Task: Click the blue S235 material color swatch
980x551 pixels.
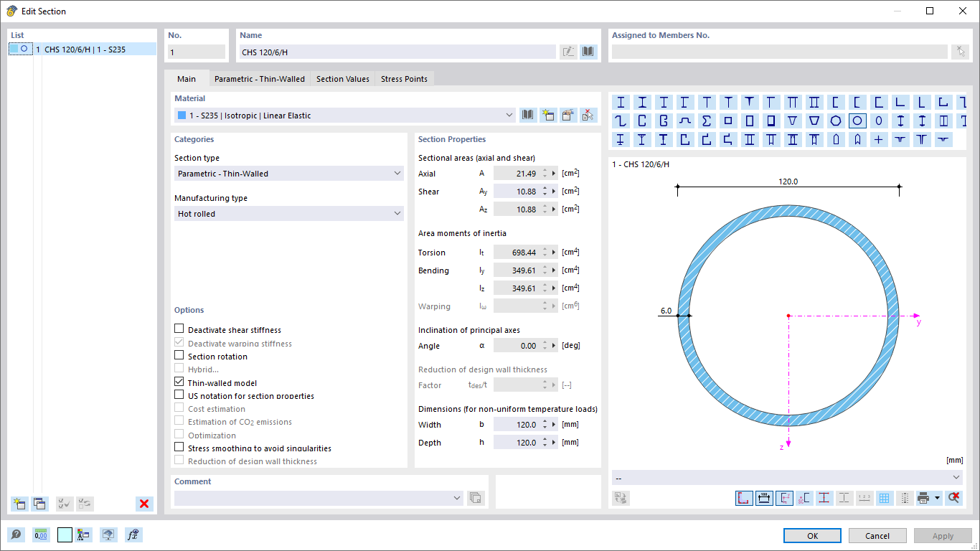Action: pos(182,115)
